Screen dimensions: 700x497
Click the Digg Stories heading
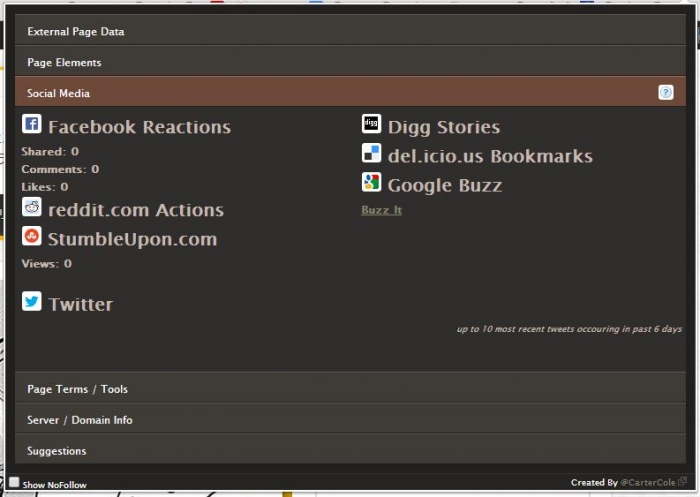444,127
